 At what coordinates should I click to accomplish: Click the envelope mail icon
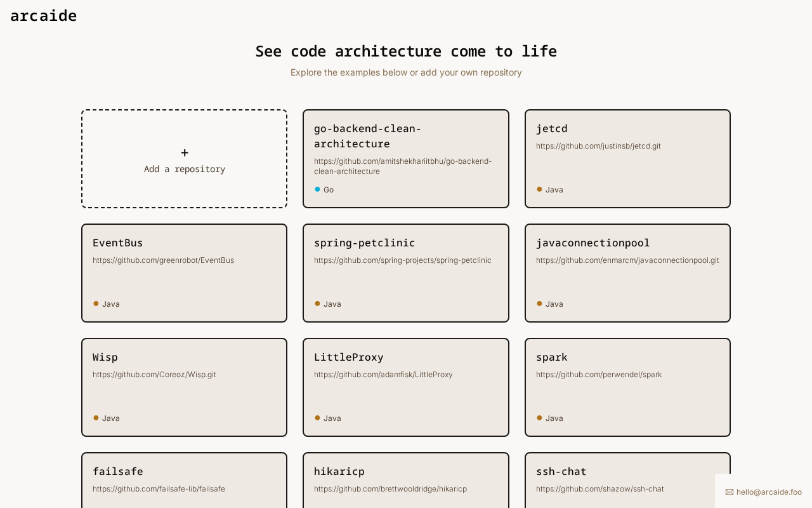[x=730, y=492]
